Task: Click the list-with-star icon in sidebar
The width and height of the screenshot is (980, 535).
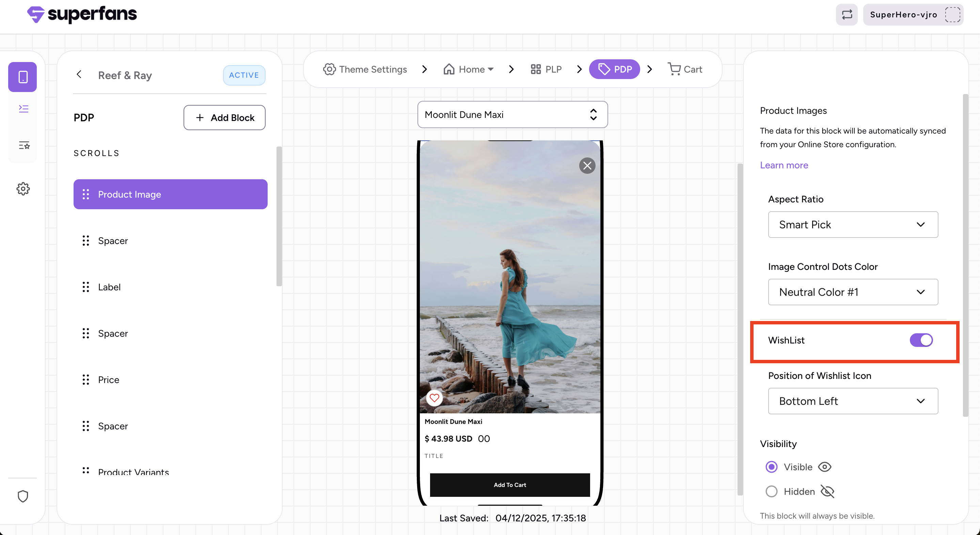Action: 23,145
